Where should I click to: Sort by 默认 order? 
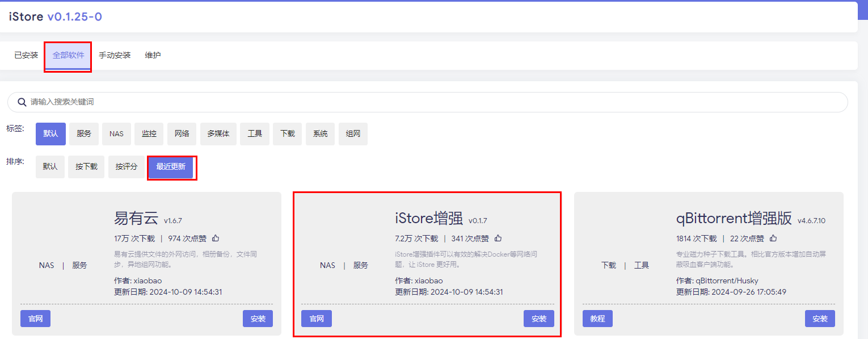(50, 167)
